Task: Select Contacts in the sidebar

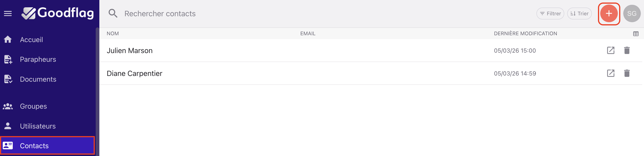Action: point(34,146)
